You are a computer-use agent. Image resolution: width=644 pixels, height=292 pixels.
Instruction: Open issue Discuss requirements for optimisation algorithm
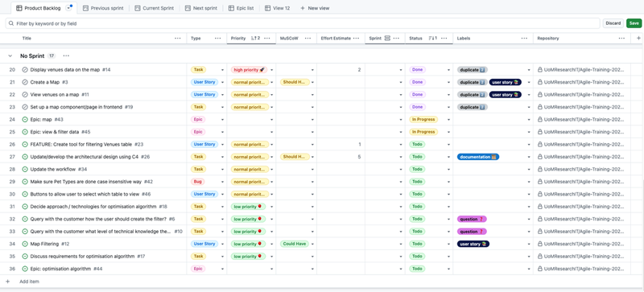click(82, 257)
